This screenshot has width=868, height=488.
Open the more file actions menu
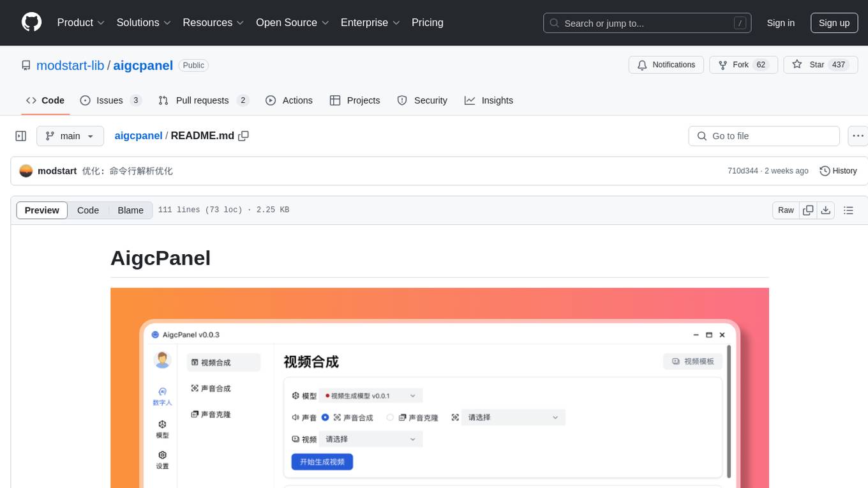point(858,136)
